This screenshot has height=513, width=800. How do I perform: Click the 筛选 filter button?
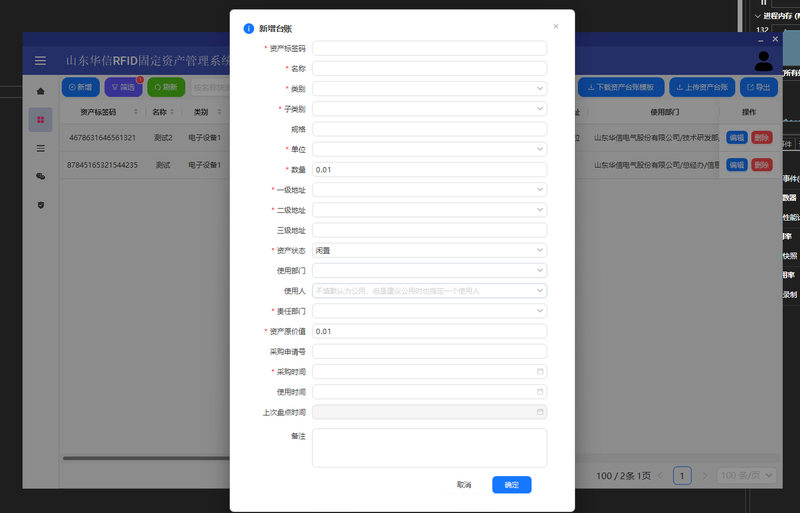123,87
